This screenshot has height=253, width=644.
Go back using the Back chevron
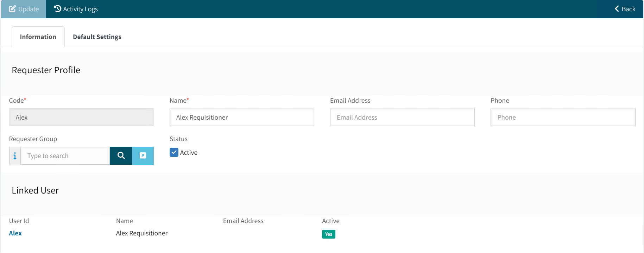click(625, 9)
